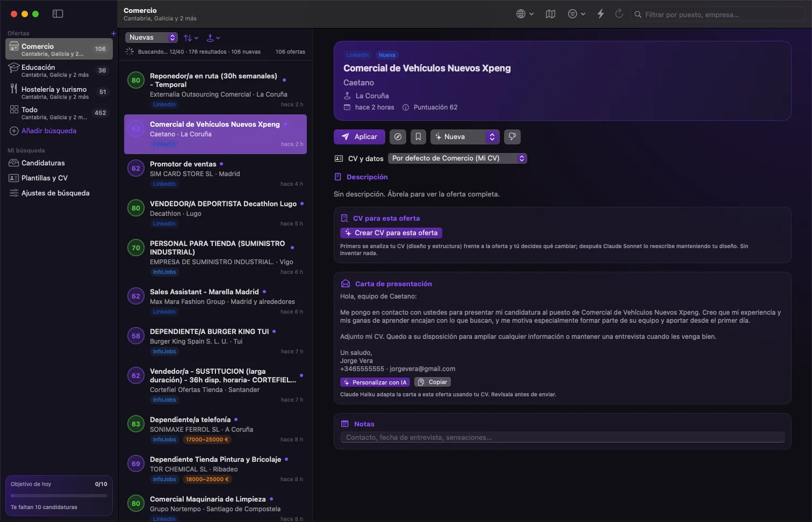Image resolution: width=812 pixels, height=522 pixels.
Task: Click the Educación graduation cap icon
Action: [13, 68]
